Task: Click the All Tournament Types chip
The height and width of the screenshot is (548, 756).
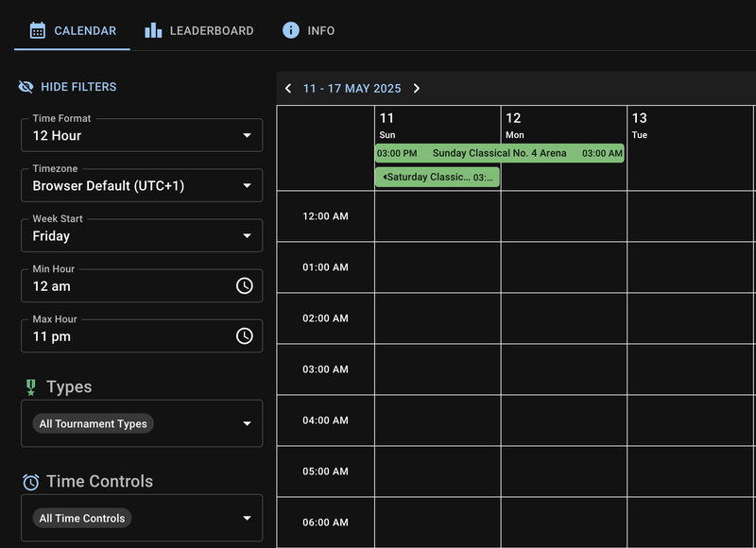Action: [93, 423]
